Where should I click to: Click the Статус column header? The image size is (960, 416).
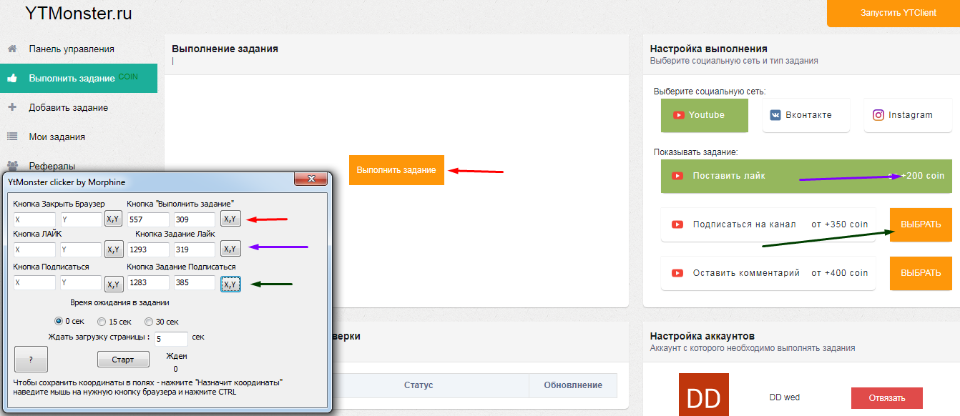[x=418, y=385]
